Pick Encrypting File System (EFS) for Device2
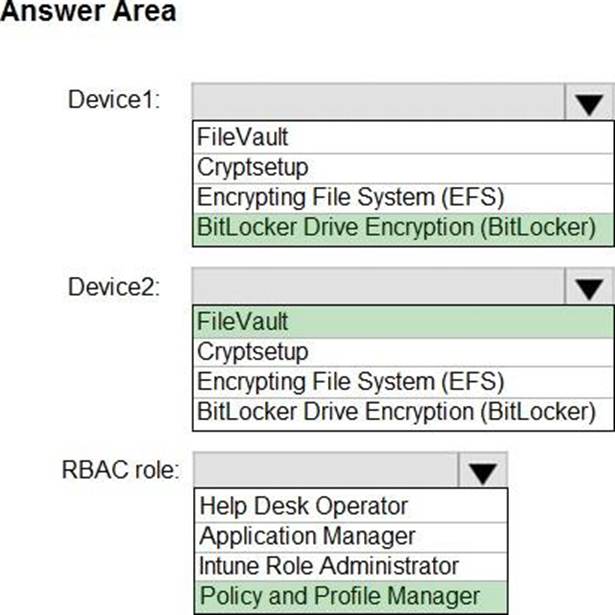 tap(403, 382)
